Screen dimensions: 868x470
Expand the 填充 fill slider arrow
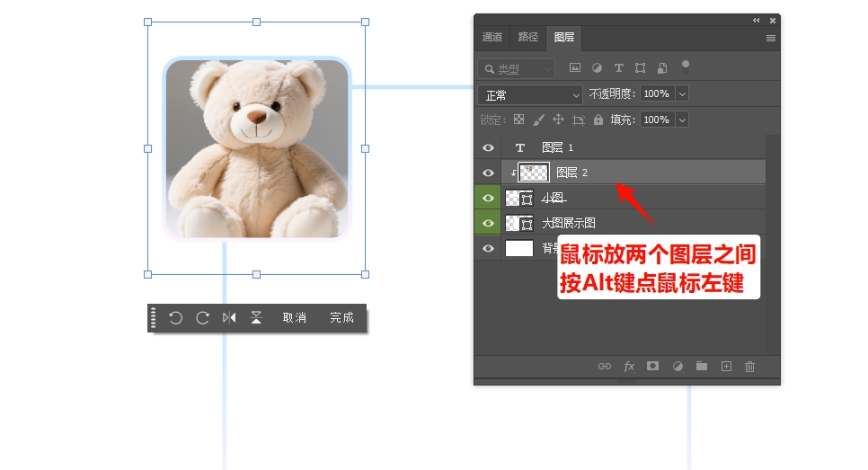(x=683, y=120)
